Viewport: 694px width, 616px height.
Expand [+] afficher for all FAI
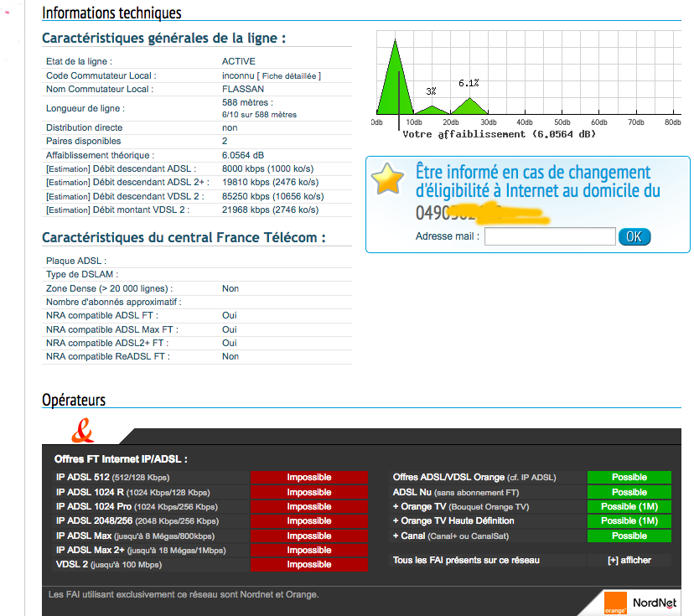pos(629,560)
